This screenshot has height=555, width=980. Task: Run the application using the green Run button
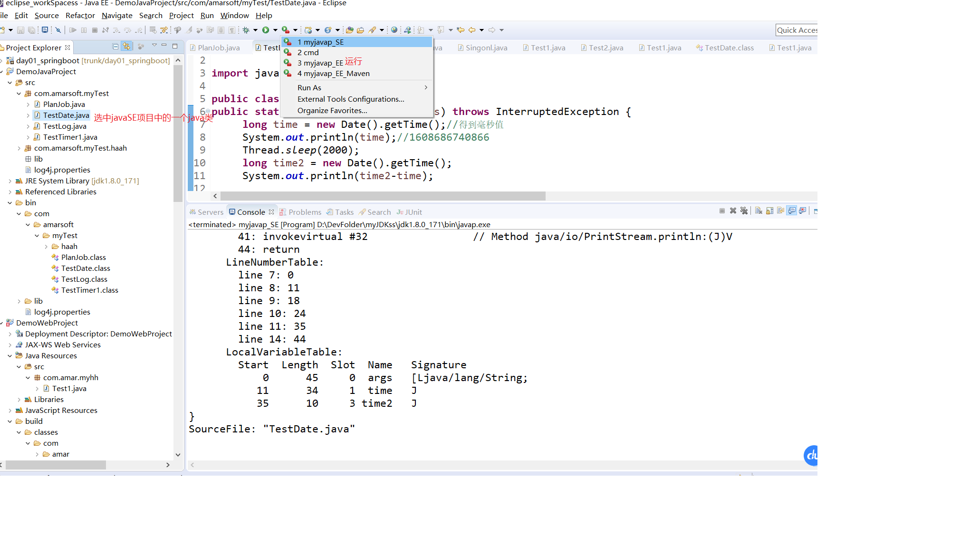[x=266, y=29]
